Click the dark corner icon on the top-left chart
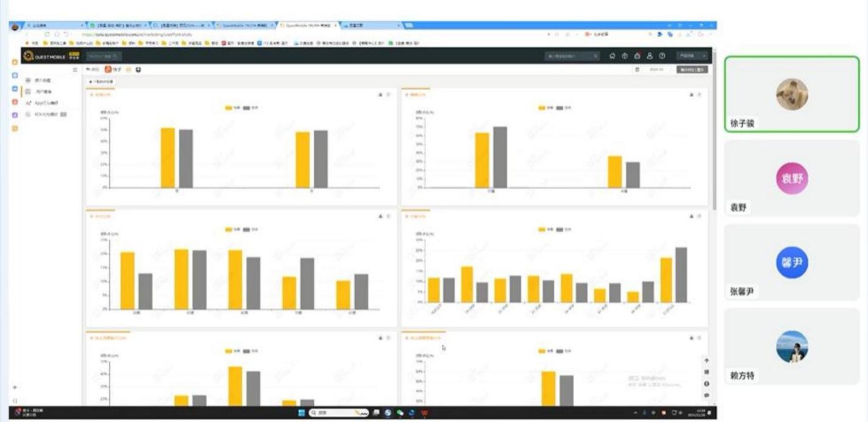 coord(381,95)
